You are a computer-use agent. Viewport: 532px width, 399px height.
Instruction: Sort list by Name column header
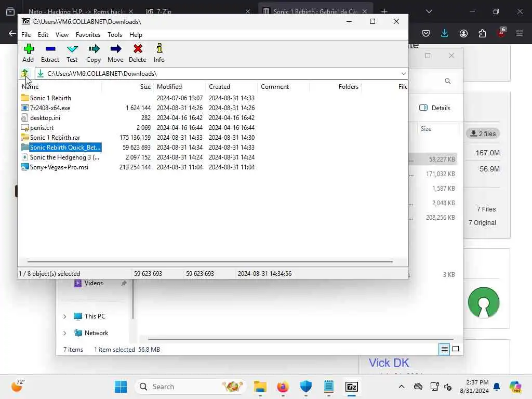pyautogui.click(x=60, y=87)
